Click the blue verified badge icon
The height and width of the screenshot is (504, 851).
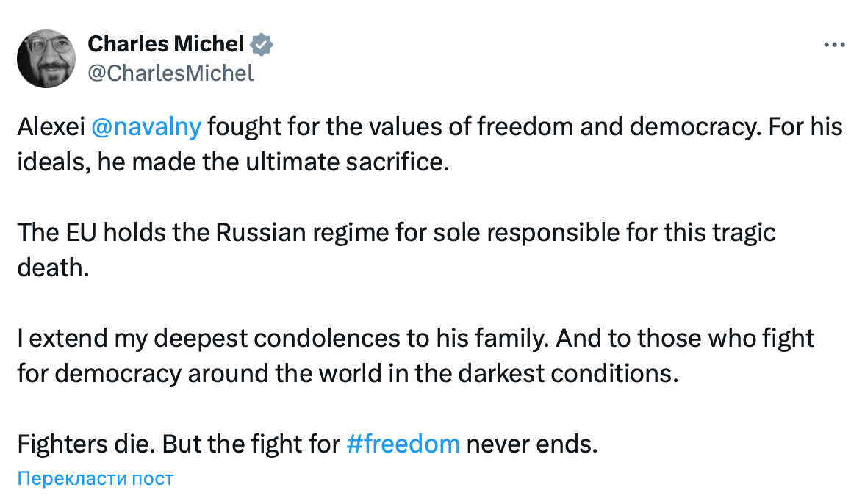261,45
